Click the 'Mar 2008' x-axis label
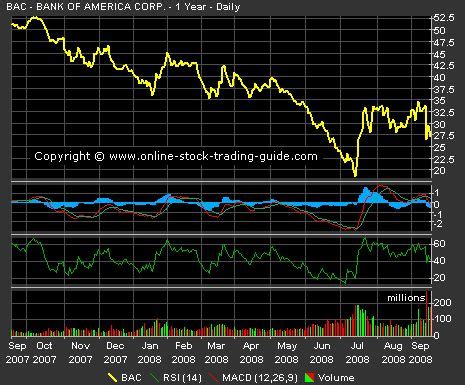This screenshot has width=465, height=385. coord(216,353)
